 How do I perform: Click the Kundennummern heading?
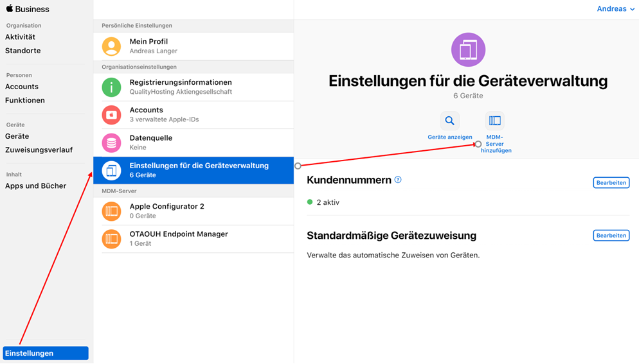(349, 180)
